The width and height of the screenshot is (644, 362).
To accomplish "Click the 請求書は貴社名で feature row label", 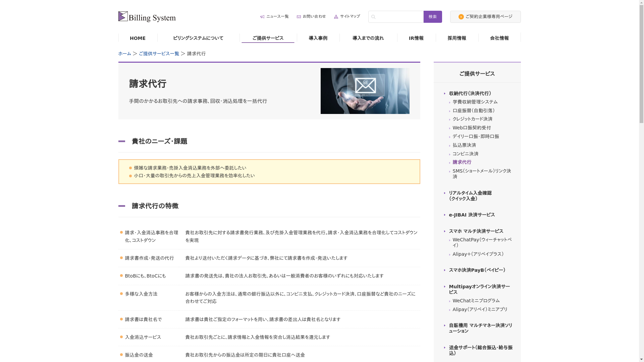I will 143,319.
